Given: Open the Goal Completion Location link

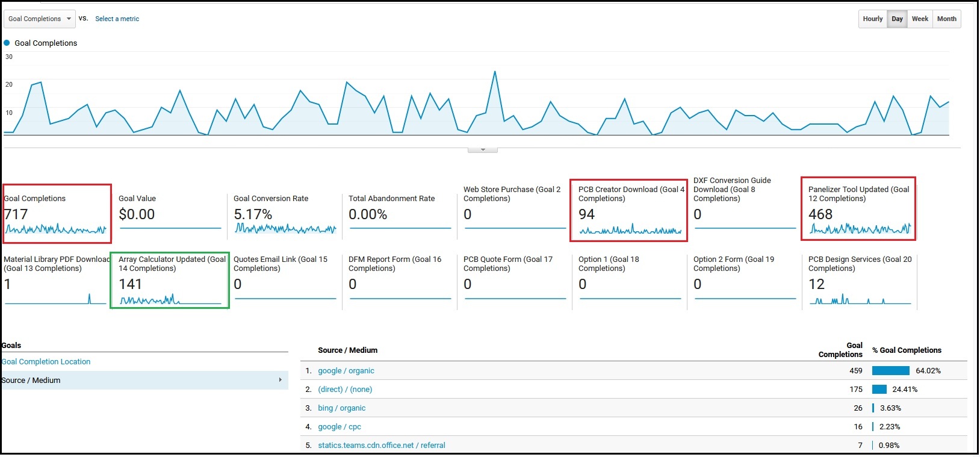Looking at the screenshot, I should [x=46, y=362].
